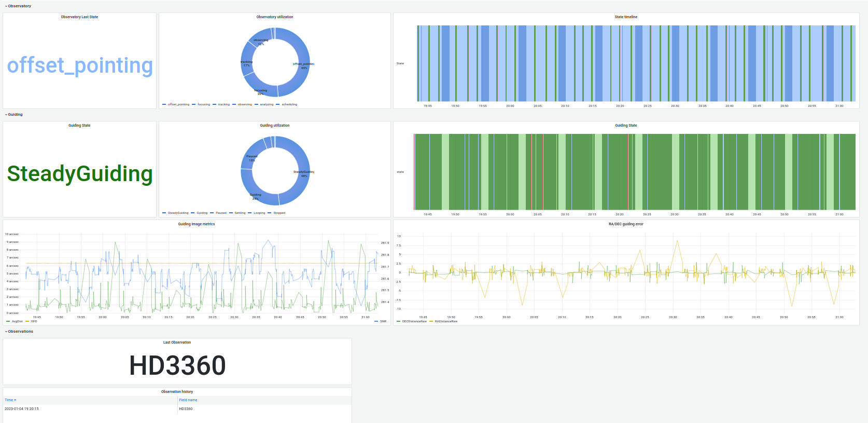Open the Guiding State timeline panel title
The width and height of the screenshot is (868, 423).
point(626,126)
